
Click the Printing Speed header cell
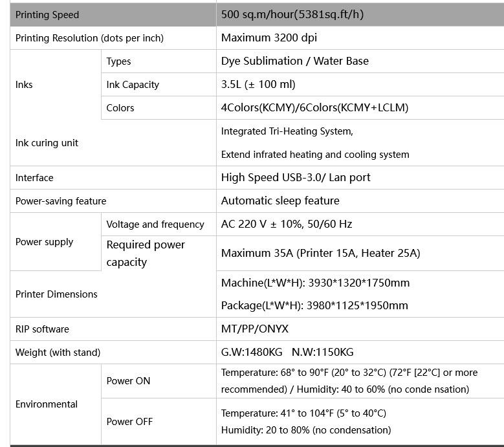pyautogui.click(x=113, y=15)
